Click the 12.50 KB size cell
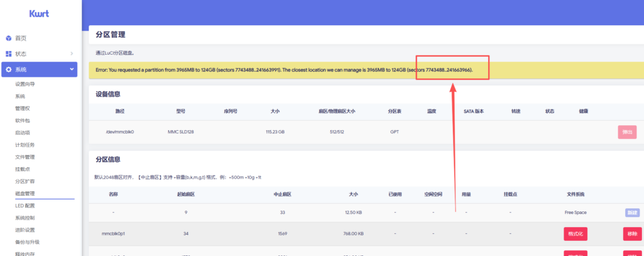The width and height of the screenshot is (644, 256). [353, 213]
